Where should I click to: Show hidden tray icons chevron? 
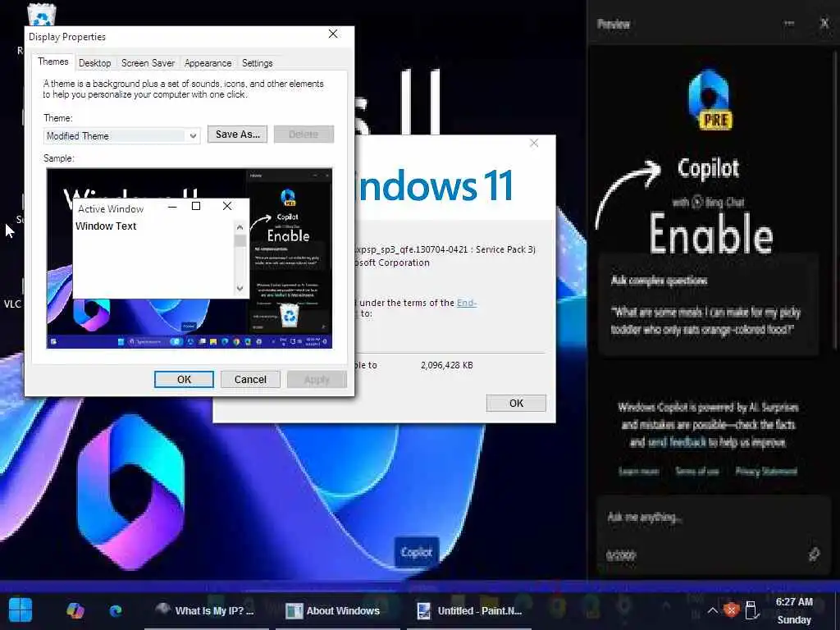point(712,610)
